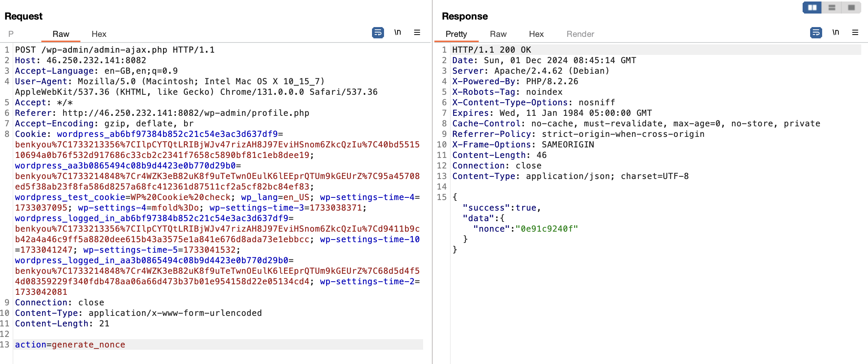Click the "success":true JSON line

click(x=502, y=208)
